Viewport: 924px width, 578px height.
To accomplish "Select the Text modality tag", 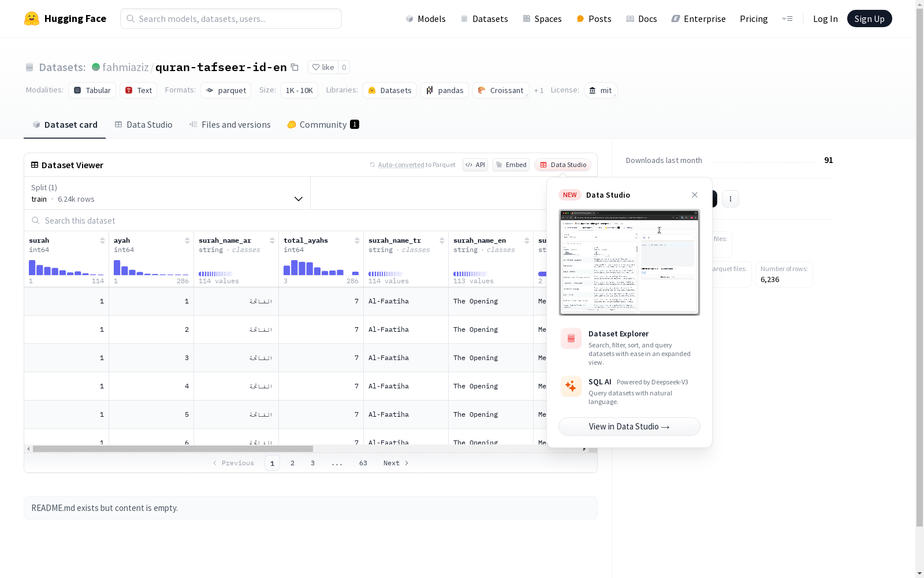I will (x=139, y=90).
